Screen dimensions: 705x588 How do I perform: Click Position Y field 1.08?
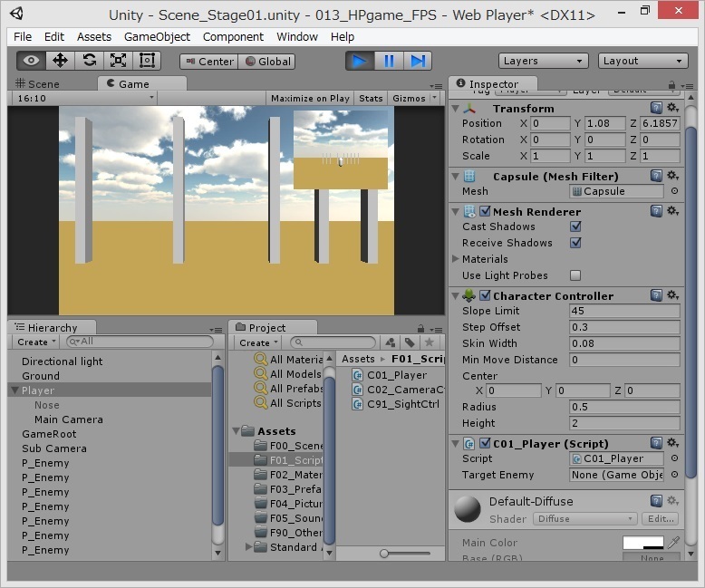(605, 123)
